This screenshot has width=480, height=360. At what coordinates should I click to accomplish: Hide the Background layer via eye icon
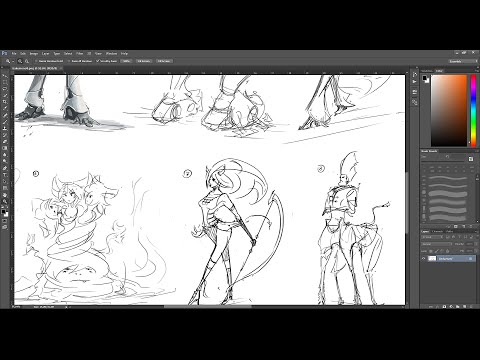click(x=424, y=258)
